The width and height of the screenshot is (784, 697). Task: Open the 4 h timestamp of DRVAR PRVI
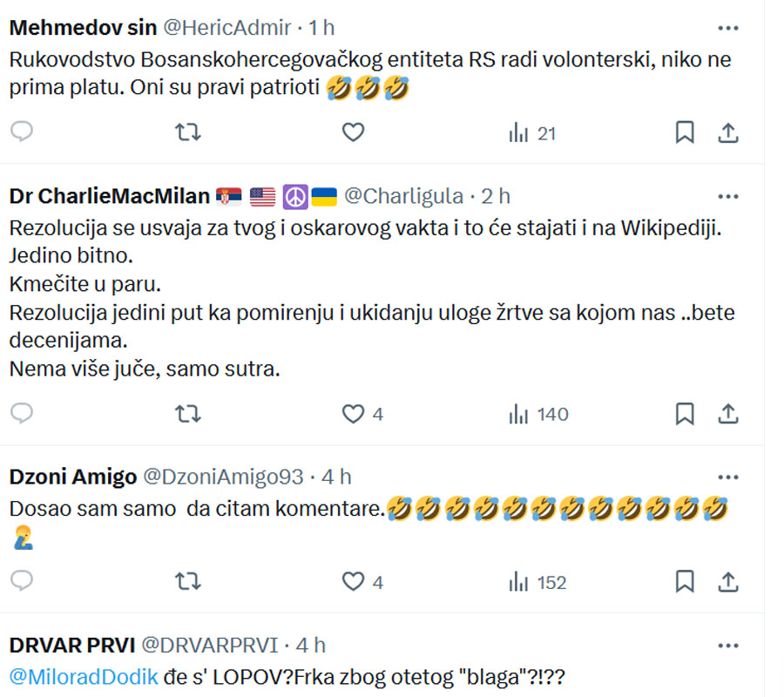click(310, 645)
